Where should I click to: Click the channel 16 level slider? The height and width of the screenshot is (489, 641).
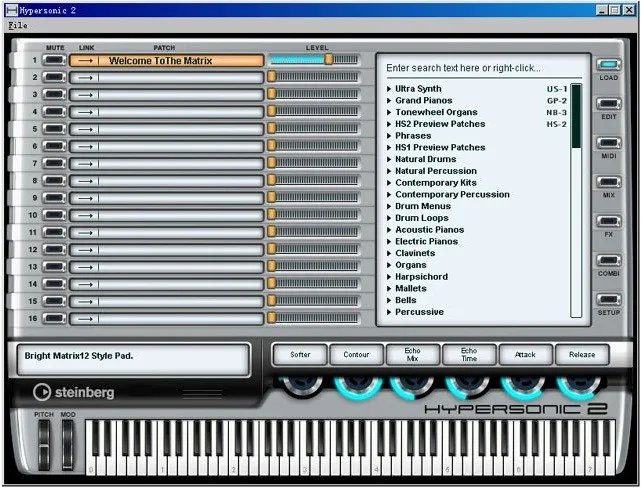tap(314, 318)
